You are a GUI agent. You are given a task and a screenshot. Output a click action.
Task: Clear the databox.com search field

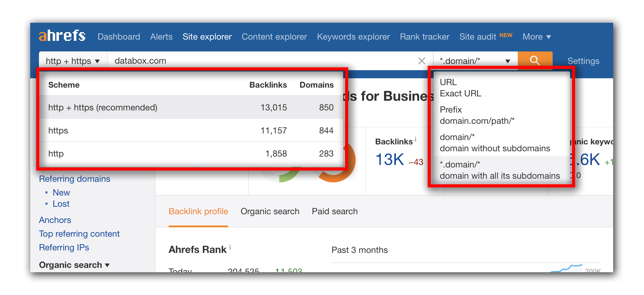[421, 61]
